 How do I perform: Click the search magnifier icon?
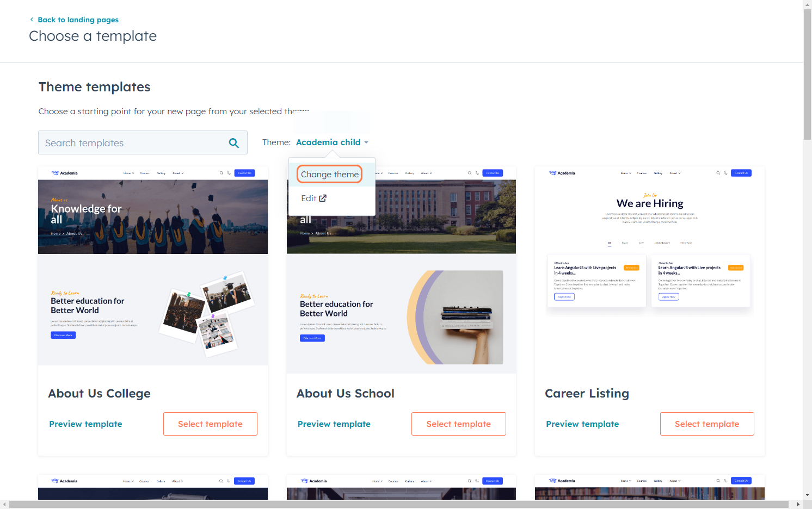click(234, 143)
